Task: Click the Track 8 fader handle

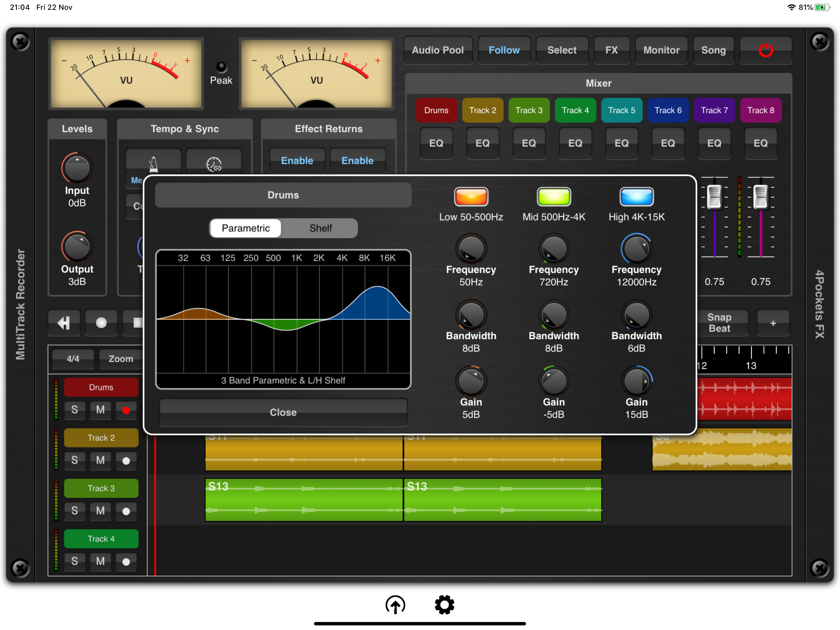Action: (760, 197)
